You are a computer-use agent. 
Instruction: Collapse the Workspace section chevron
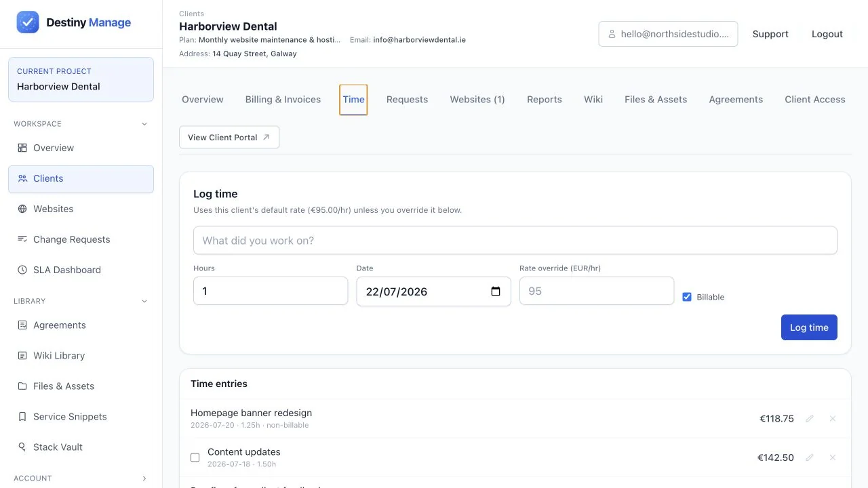144,124
